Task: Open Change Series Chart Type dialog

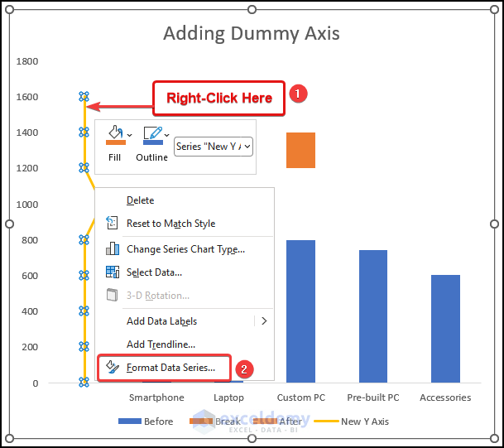Action: click(185, 249)
